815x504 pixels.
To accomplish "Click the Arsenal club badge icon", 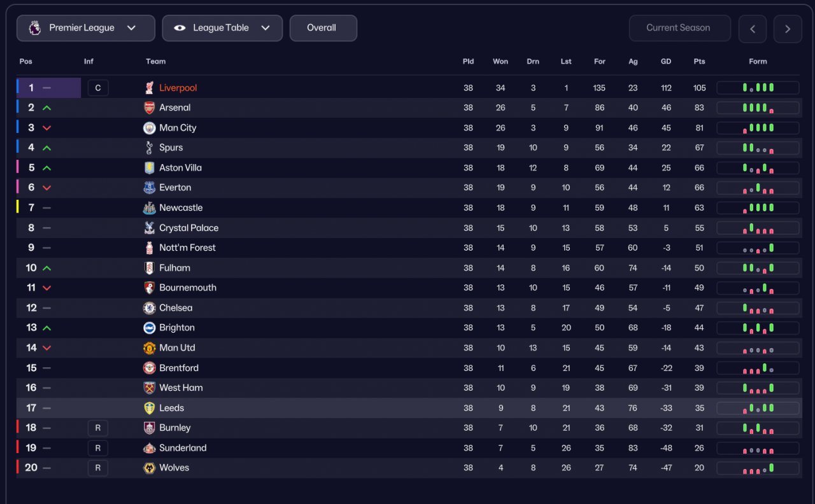I will [149, 108].
